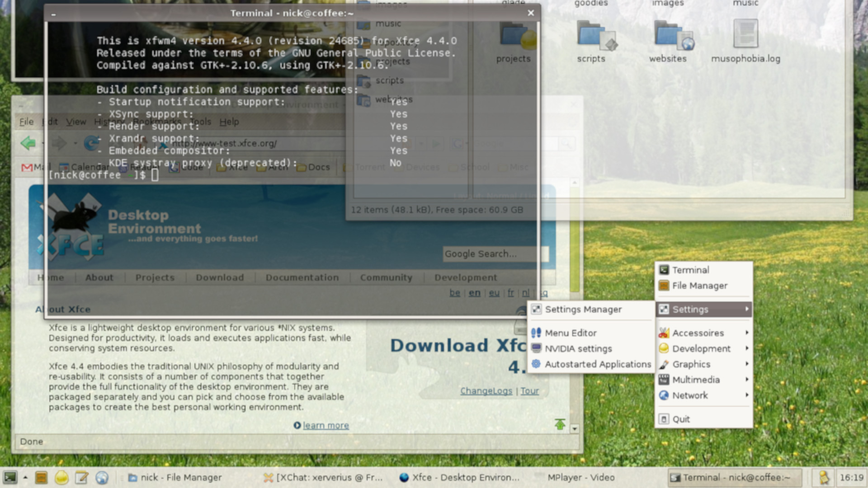Open the About tab on Xfce site
The image size is (868, 488).
click(99, 277)
